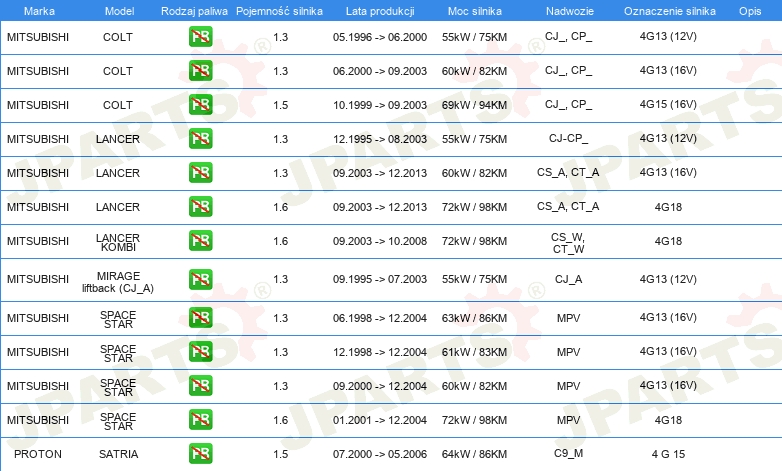Select the 64kW / 86KM power cell
Image resolution: width=782 pixels, height=471 pixels.
click(474, 454)
